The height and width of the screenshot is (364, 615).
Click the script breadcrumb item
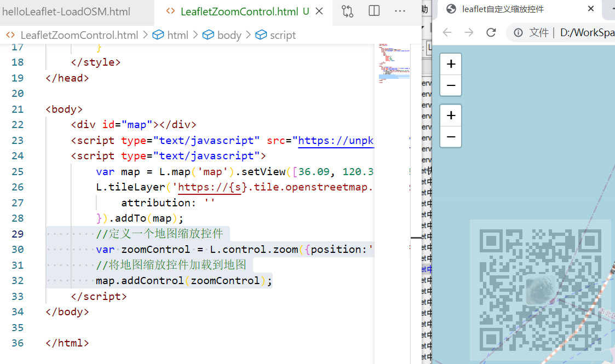[x=283, y=35]
